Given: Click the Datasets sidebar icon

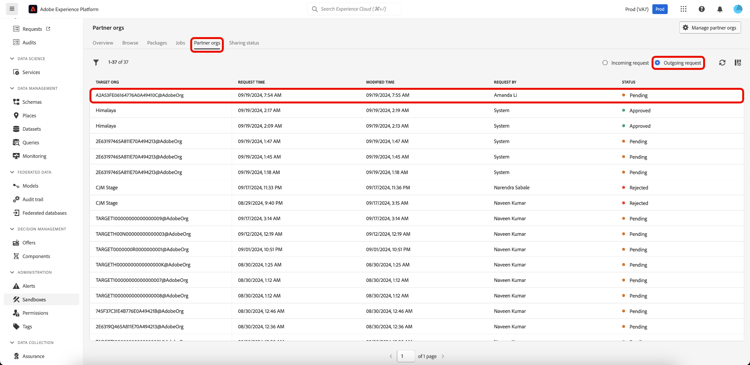Looking at the screenshot, I should click(16, 129).
